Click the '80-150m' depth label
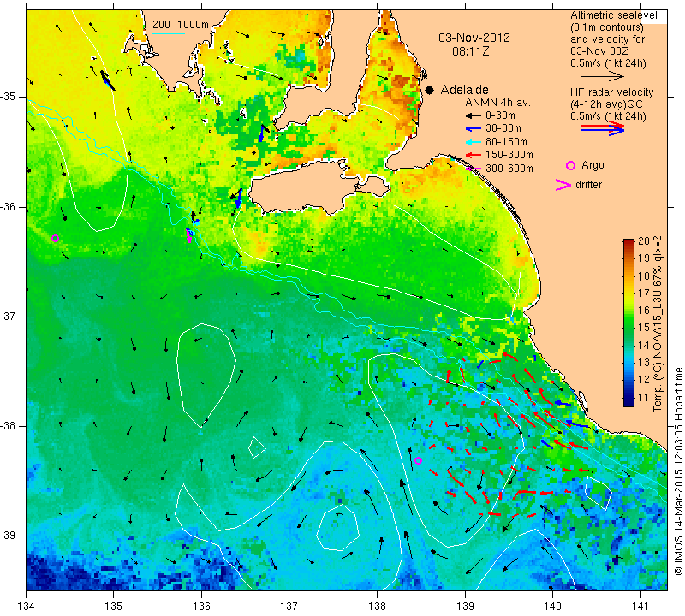 click(x=506, y=142)
